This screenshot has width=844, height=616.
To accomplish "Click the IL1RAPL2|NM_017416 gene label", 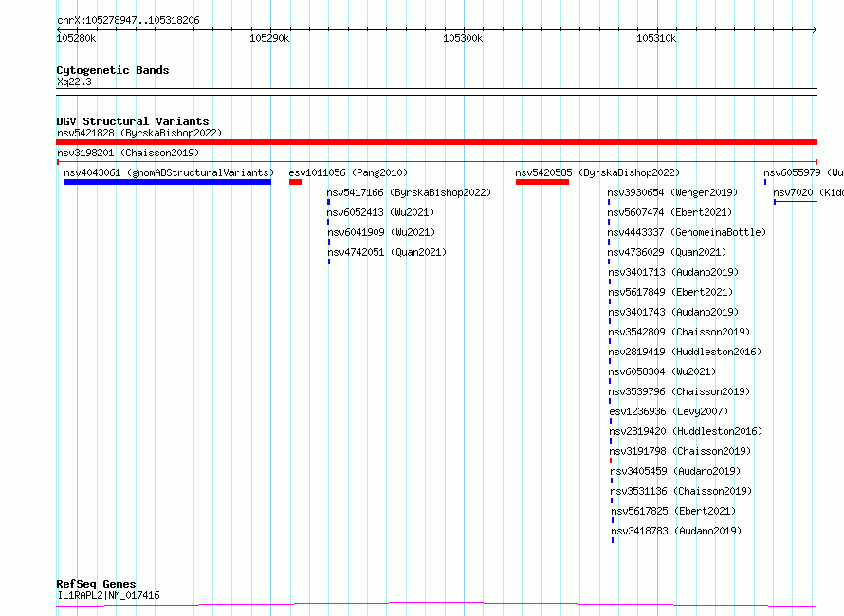I will click(109, 595).
